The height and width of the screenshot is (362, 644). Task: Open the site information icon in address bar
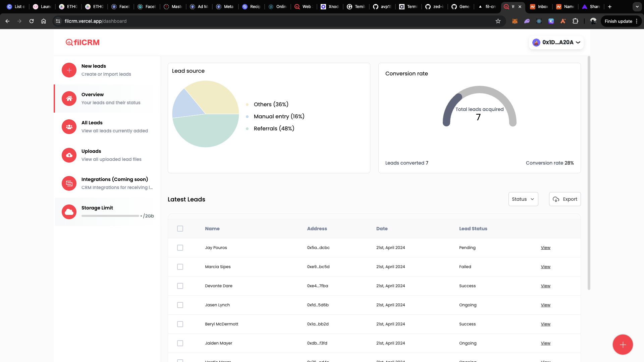[x=58, y=21]
